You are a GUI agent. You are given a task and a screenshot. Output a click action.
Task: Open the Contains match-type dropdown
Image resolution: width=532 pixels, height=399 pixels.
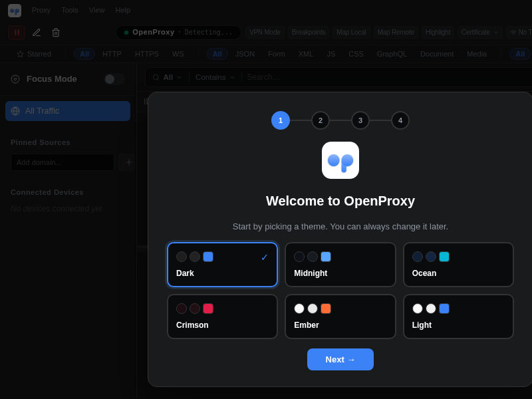click(x=215, y=77)
